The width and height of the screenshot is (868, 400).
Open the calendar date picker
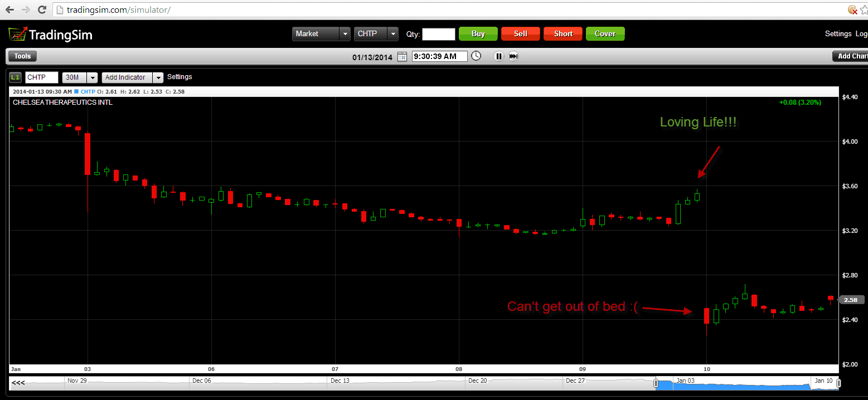[x=402, y=56]
